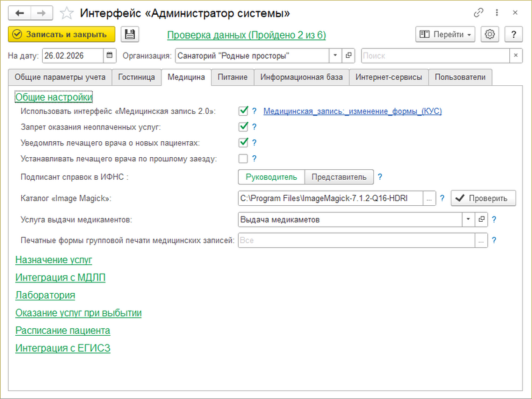This screenshot has height=399, width=532.
Task: Click the Печатные формы групповой печати field
Action: click(x=356, y=240)
